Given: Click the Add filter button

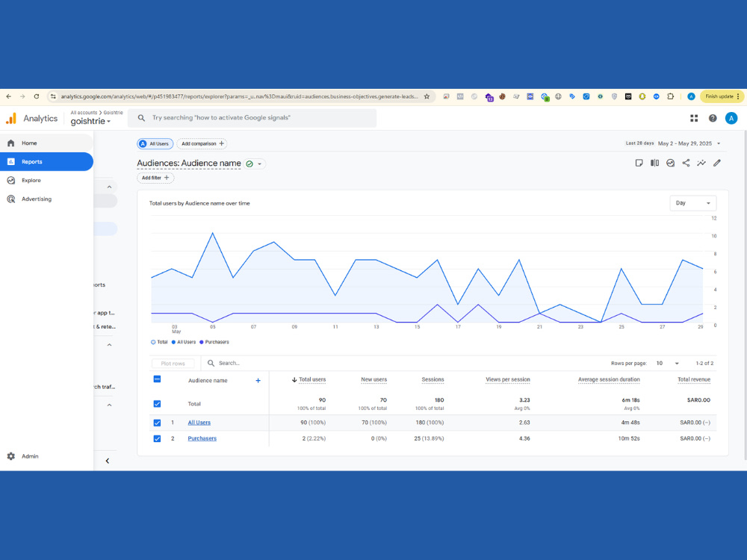Looking at the screenshot, I should pyautogui.click(x=155, y=178).
